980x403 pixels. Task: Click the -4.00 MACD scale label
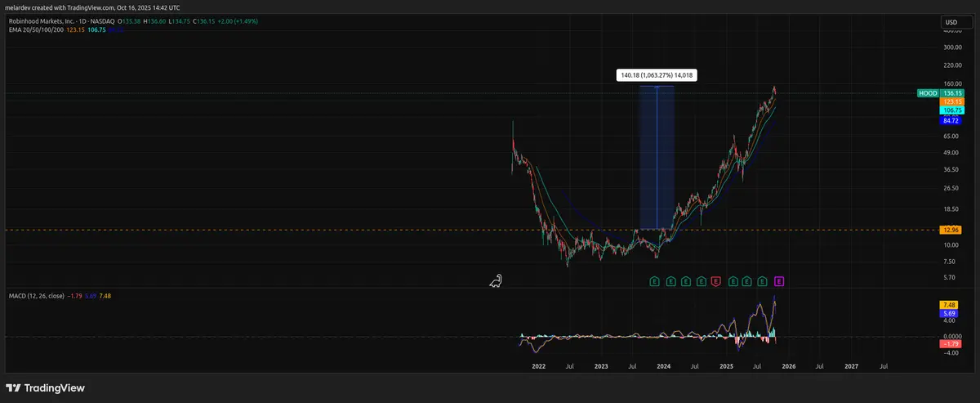951,352
